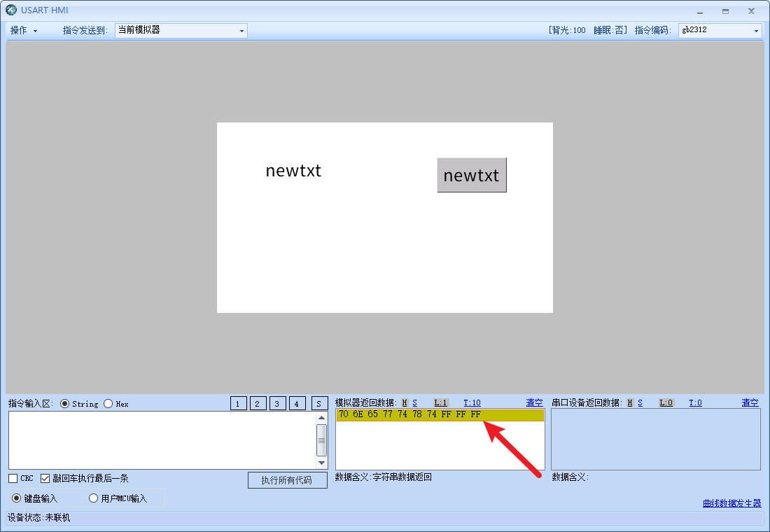
Task: Open the 曲线数据发生器 link
Action: coord(731,503)
